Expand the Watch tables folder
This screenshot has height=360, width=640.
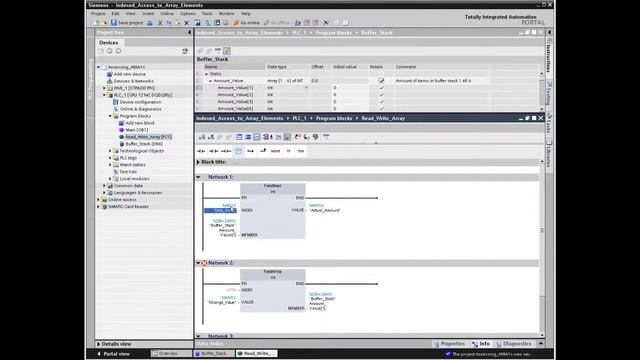click(x=110, y=164)
